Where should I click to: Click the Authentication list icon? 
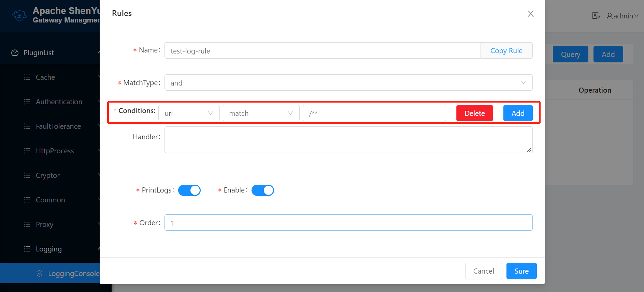pyautogui.click(x=27, y=102)
